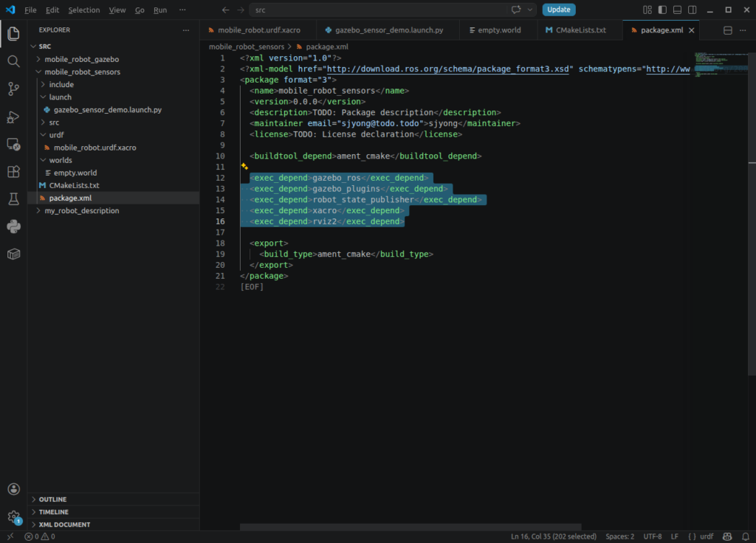Open the Edit menu
Image resolution: width=756 pixels, height=543 pixels.
[x=52, y=10]
